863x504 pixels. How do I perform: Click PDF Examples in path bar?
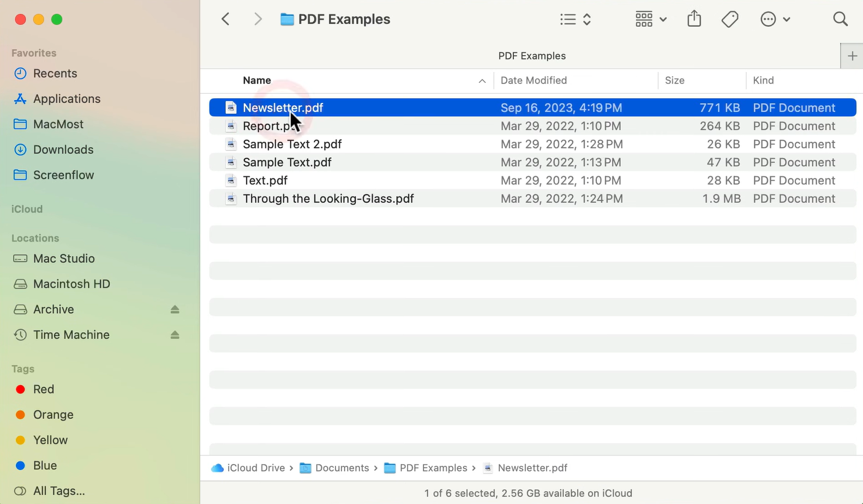pos(425,468)
